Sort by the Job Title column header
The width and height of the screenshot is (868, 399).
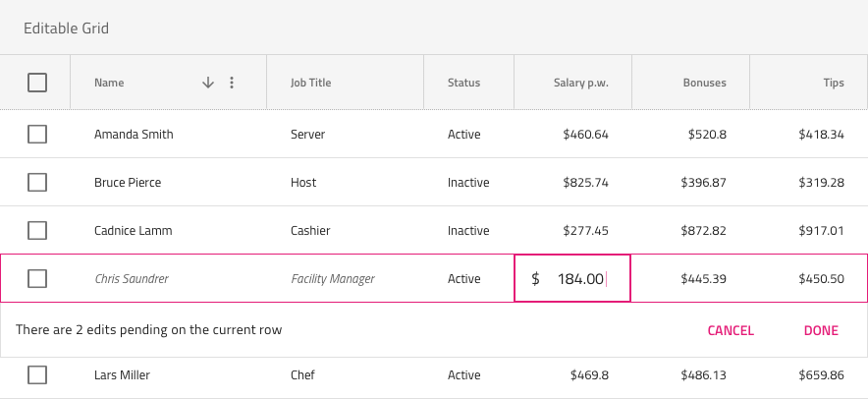click(311, 84)
